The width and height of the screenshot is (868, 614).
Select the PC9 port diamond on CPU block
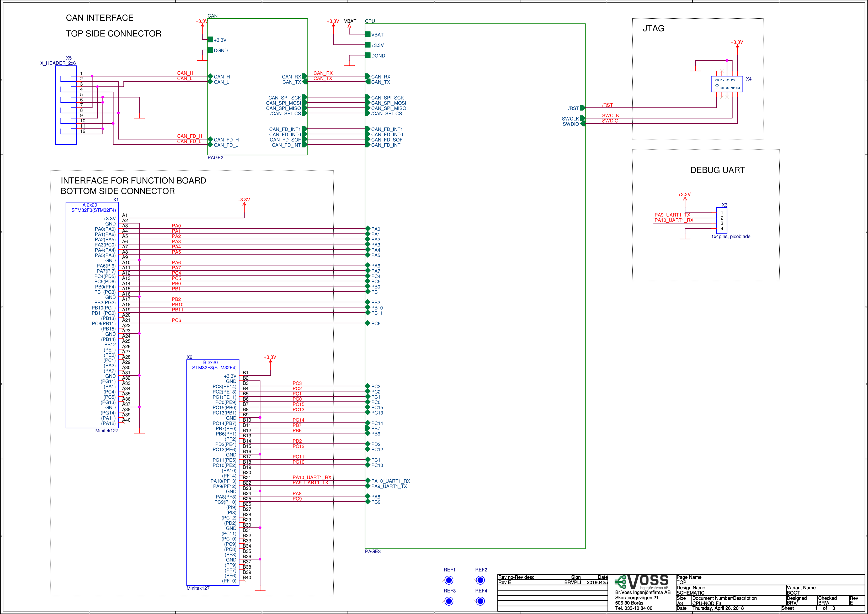[368, 502]
